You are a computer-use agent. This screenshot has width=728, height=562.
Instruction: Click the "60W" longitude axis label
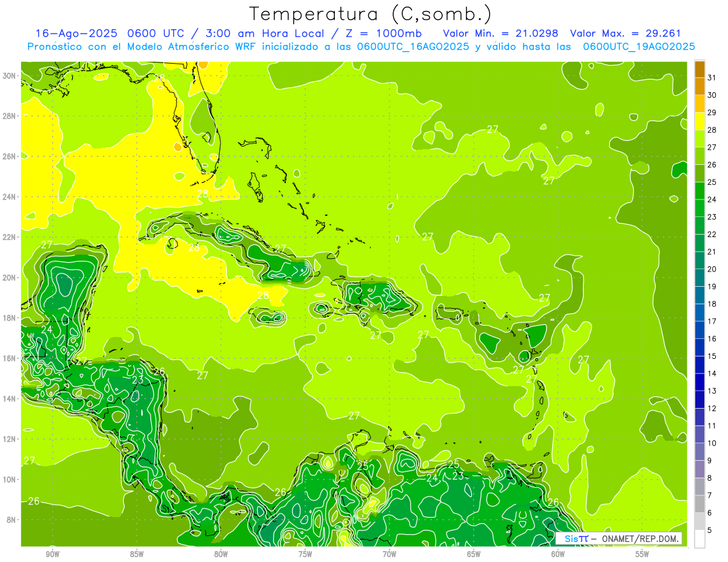(558, 554)
